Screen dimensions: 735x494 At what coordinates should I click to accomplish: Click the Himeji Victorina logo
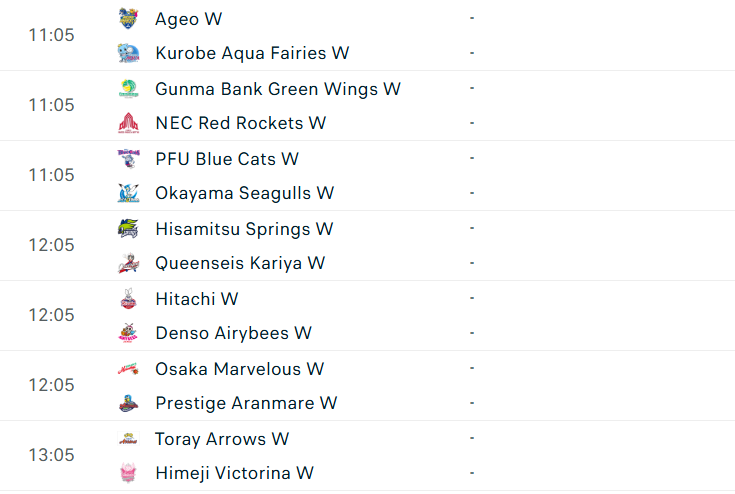click(x=128, y=473)
